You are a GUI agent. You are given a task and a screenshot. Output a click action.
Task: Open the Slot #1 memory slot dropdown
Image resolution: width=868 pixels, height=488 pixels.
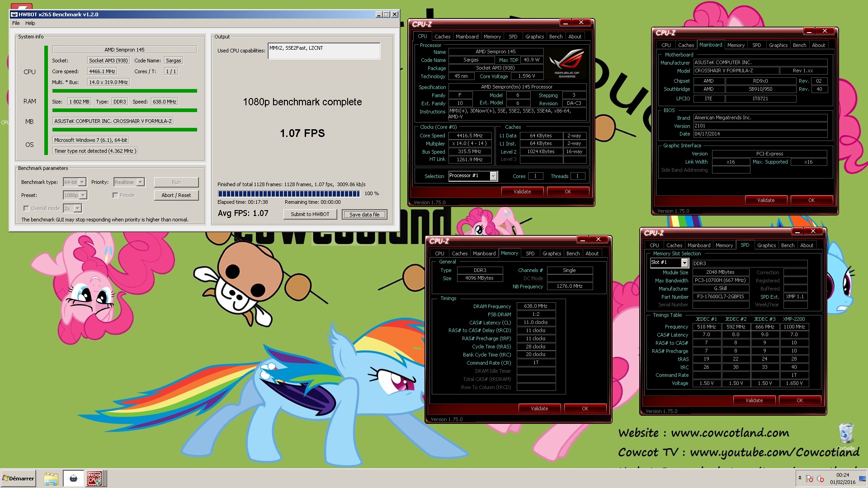pos(684,263)
